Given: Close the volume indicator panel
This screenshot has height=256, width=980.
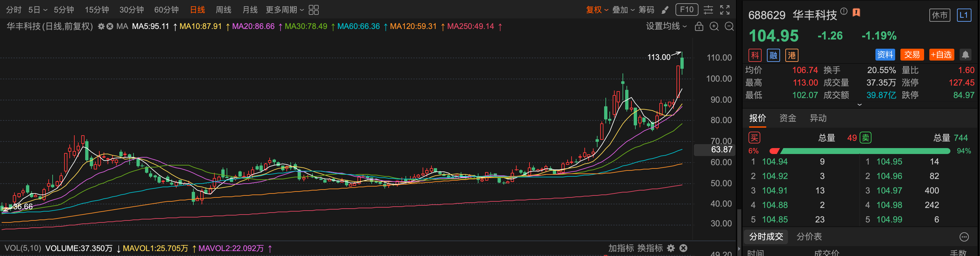Looking at the screenshot, I should (683, 248).
